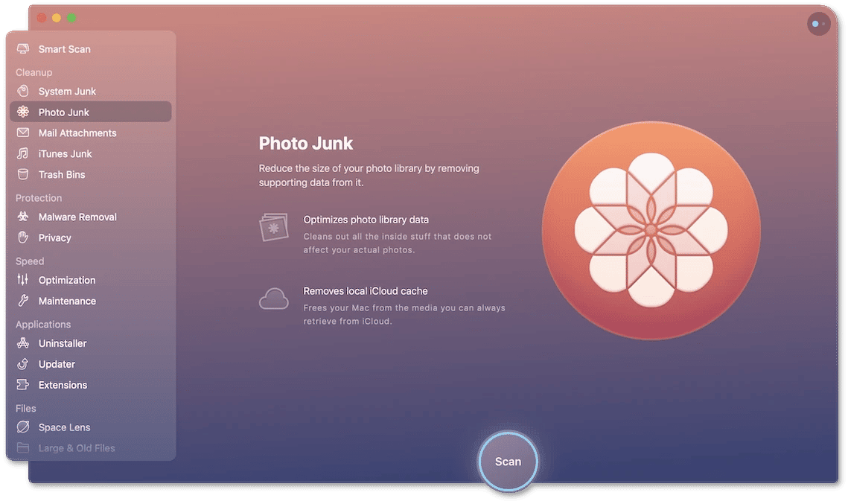
Task: Click 'Optimizes photo library data' text
Action: [x=366, y=220]
